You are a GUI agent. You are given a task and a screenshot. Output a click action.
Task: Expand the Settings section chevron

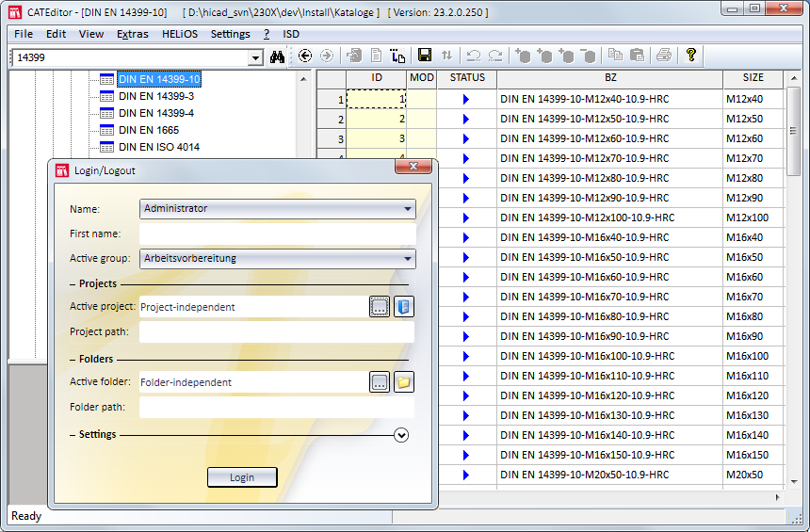coord(402,435)
